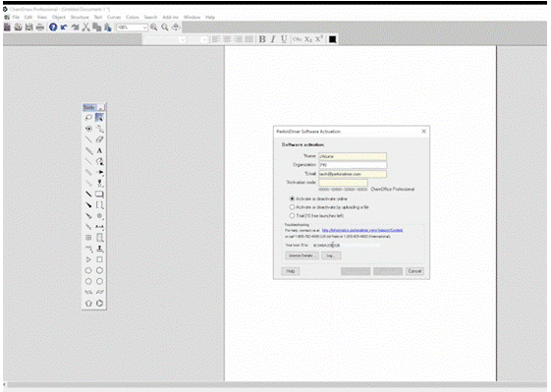
Task: Select 'Activate or deactivate online' radio option
Action: [x=292, y=198]
